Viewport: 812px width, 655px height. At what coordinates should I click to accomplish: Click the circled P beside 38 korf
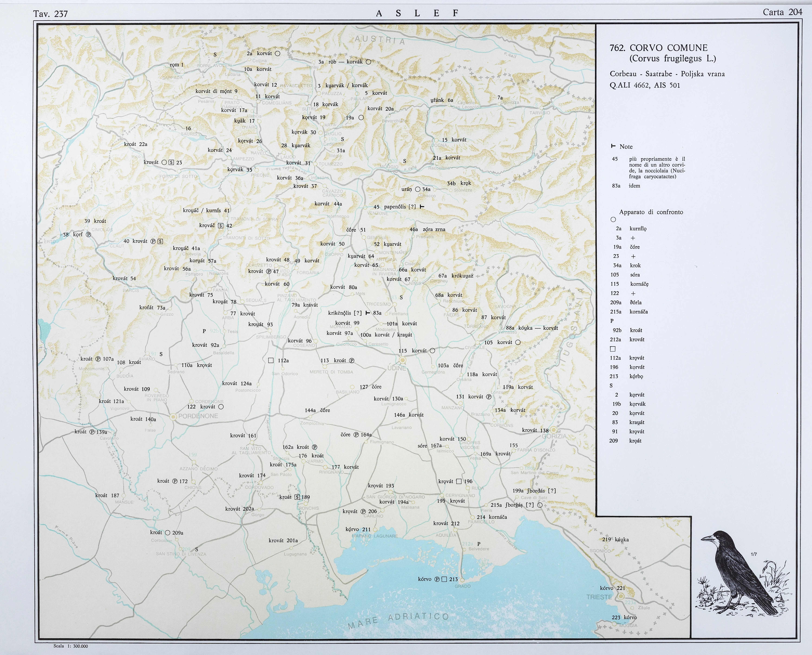coord(89,234)
